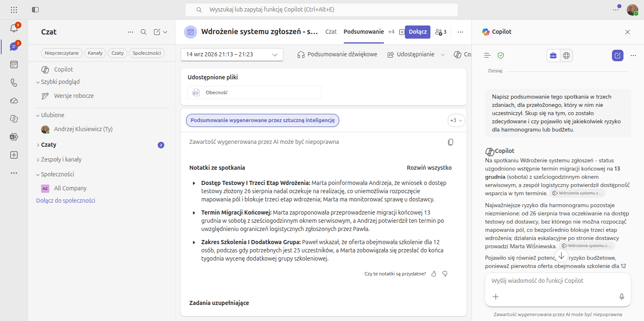Expand Zakres Szkolenia I Dodatkowa Grupa note
This screenshot has height=321, width=644.
(194, 242)
